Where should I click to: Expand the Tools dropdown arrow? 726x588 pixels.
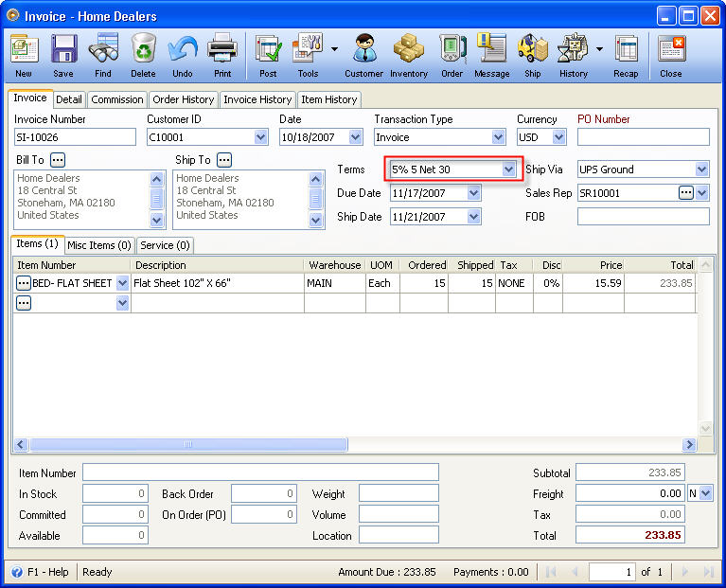click(x=334, y=49)
